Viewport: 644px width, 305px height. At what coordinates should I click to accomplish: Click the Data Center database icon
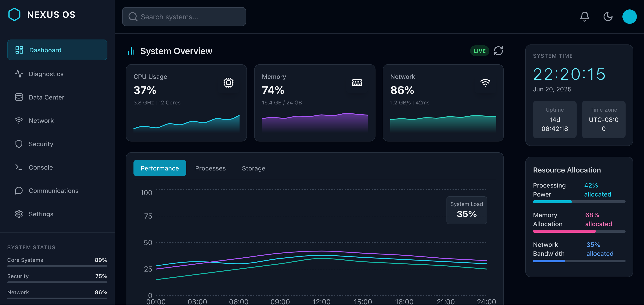(x=19, y=97)
